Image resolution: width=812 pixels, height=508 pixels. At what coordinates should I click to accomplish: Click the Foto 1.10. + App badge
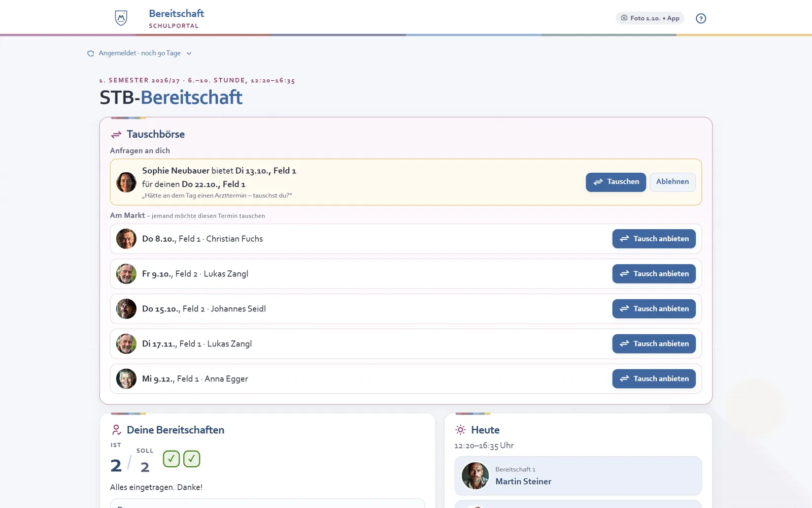(650, 18)
